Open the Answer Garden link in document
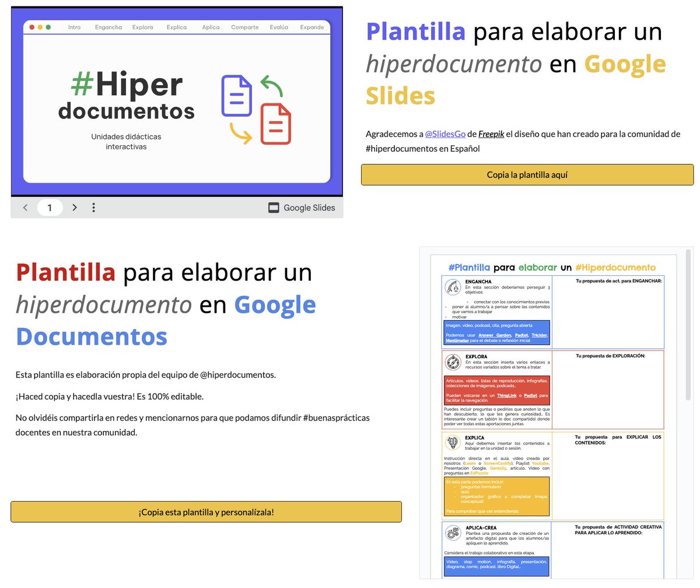Viewport: 700px width, 588px height. tap(495, 335)
